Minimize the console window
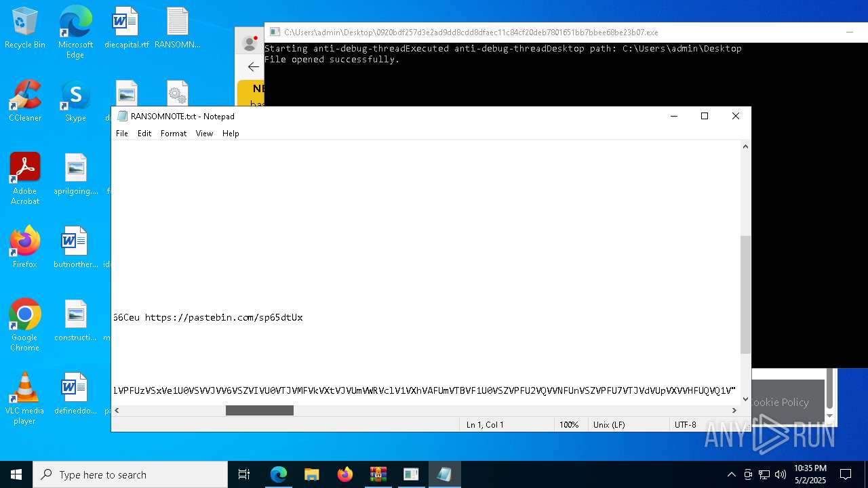Image resolution: width=868 pixels, height=488 pixels. click(849, 32)
